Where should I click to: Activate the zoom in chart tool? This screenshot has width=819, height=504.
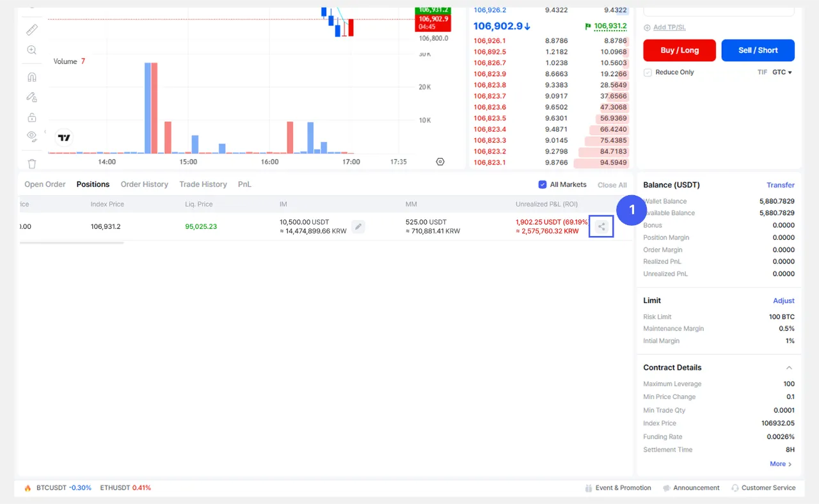(x=32, y=50)
